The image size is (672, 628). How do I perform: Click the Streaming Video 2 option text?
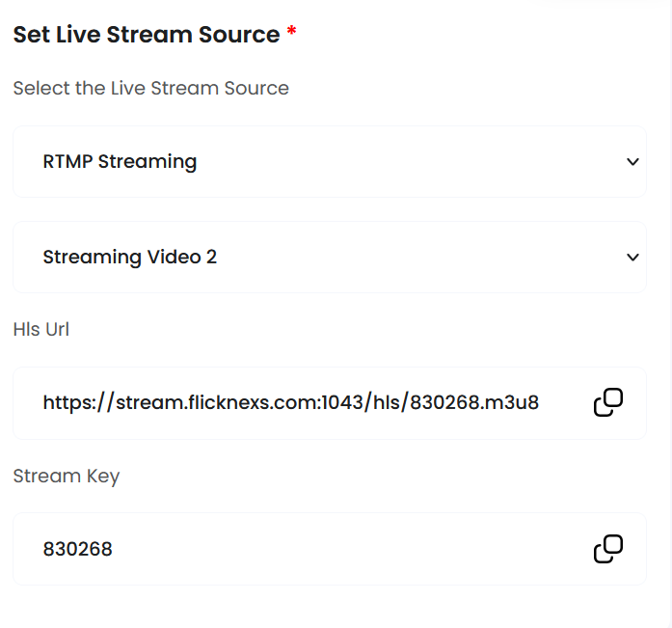(129, 258)
